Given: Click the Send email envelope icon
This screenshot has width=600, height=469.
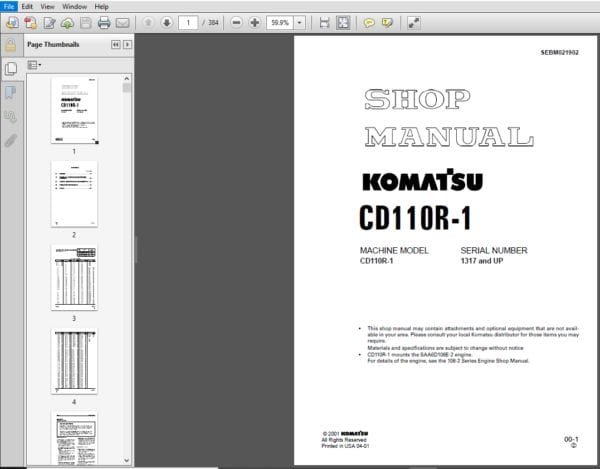Looking at the screenshot, I should tap(122, 23).
